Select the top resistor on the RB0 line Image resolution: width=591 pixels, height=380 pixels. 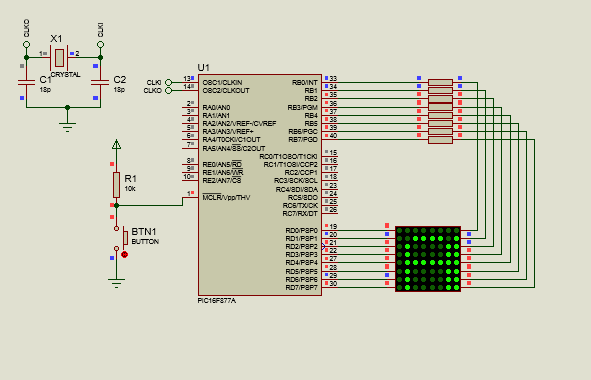[x=440, y=83]
